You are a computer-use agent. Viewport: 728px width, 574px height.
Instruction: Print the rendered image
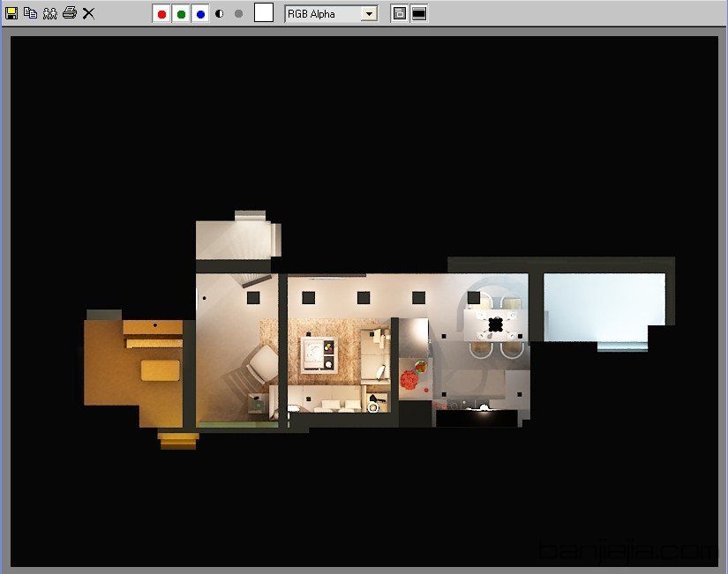70,13
